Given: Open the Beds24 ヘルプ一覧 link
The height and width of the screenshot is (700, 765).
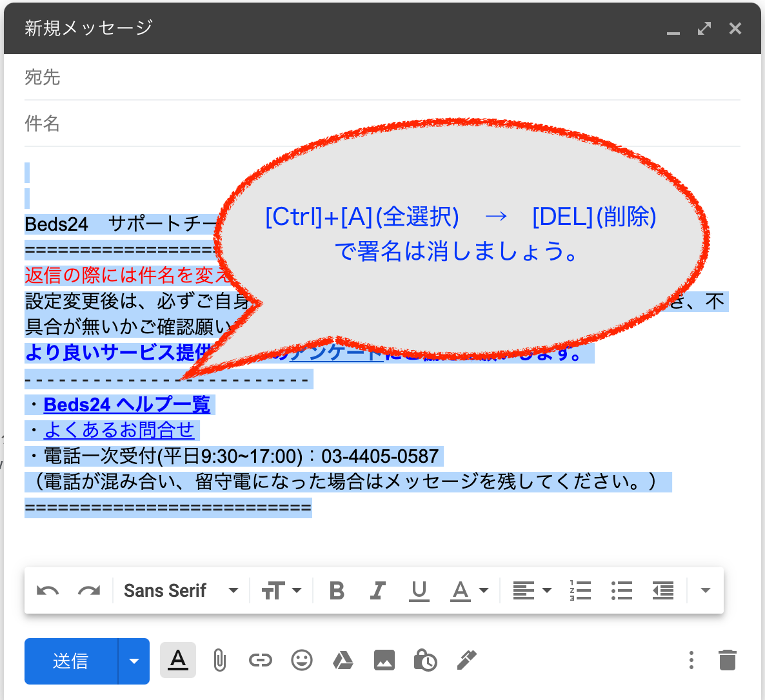Looking at the screenshot, I should point(127,405).
